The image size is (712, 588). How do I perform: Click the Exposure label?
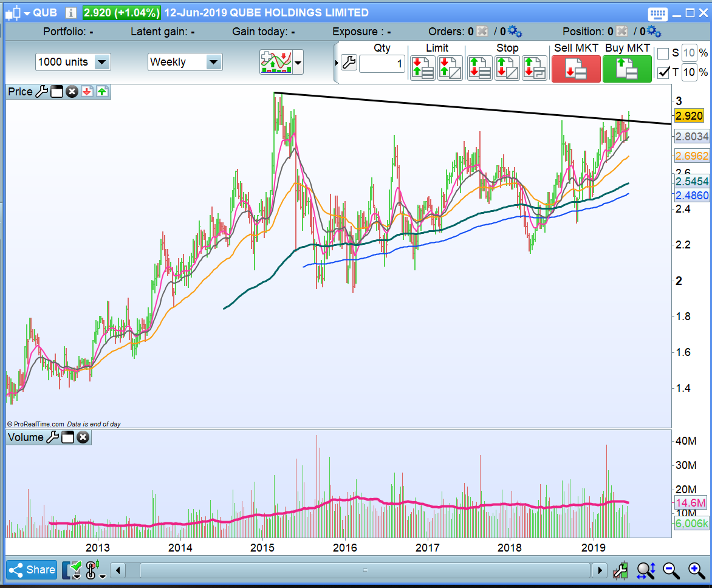click(361, 32)
